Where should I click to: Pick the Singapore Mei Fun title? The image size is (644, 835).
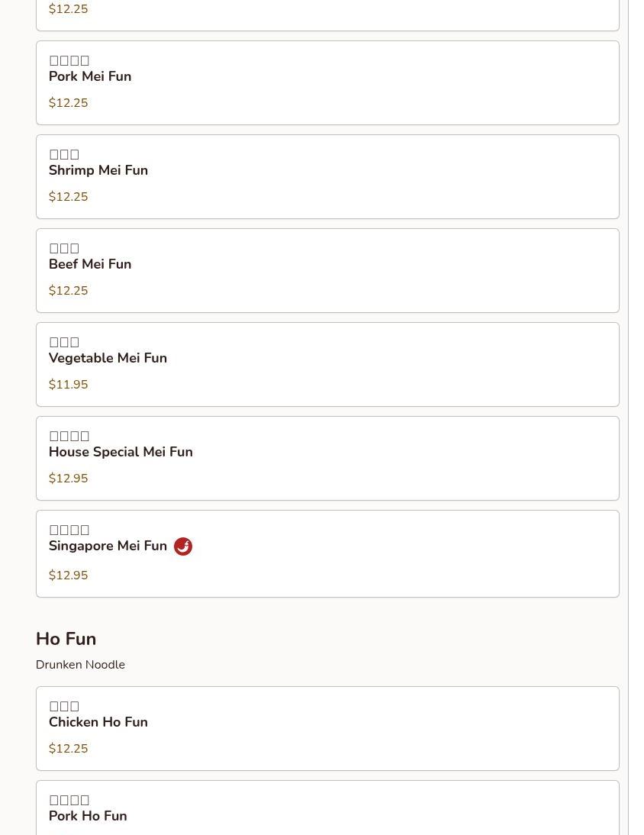click(108, 546)
